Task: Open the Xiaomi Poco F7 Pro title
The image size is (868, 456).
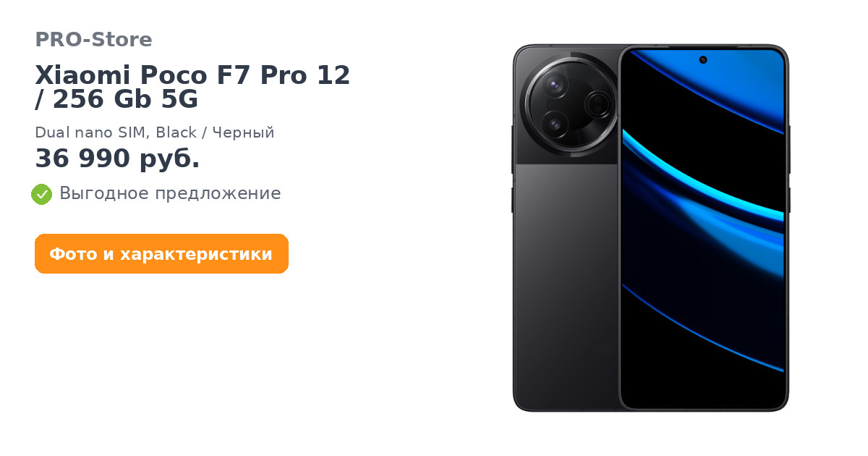Action: pyautogui.click(x=192, y=87)
